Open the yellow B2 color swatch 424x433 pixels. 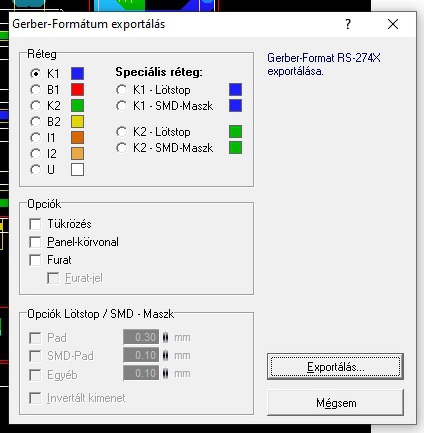77,122
